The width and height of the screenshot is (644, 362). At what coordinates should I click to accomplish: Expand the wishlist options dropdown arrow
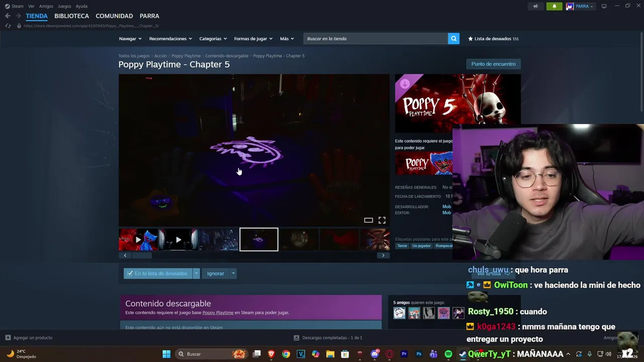point(196,274)
